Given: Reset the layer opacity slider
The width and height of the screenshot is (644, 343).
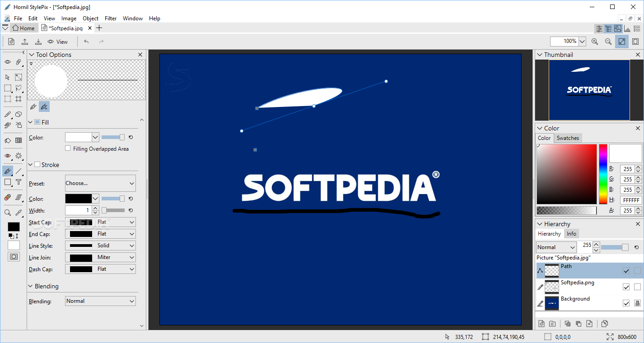Looking at the screenshot, I should tap(637, 247).
